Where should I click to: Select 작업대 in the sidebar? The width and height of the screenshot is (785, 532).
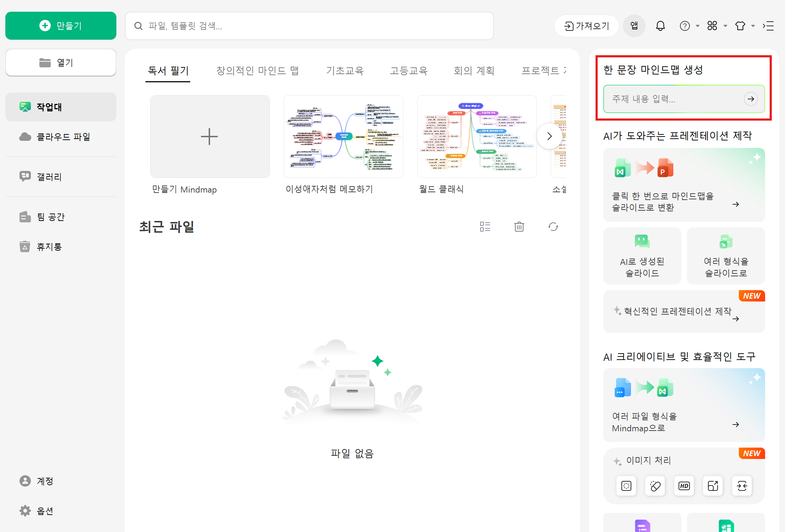61,107
